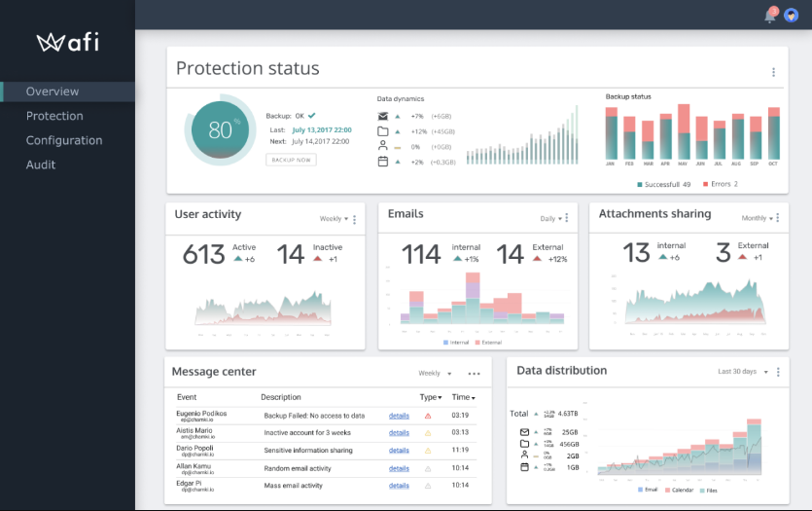Go to Protection in the sidebar
Screen dimensions: 812x511
(x=54, y=116)
